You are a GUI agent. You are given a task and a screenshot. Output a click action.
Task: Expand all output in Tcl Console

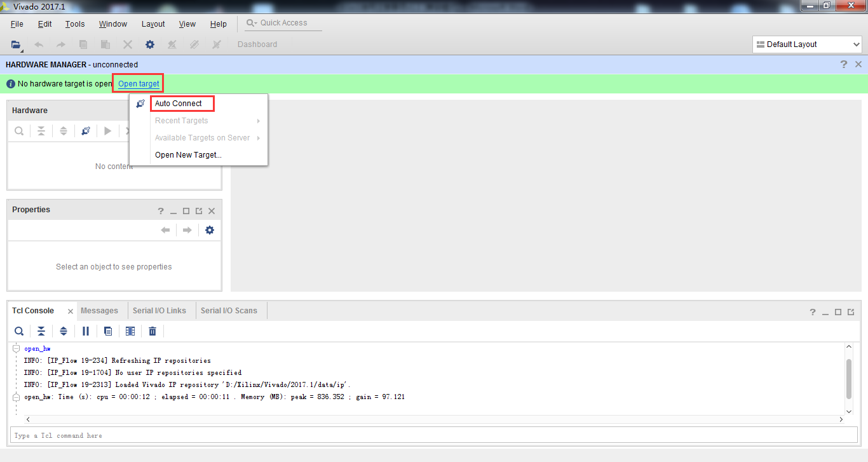(64, 331)
